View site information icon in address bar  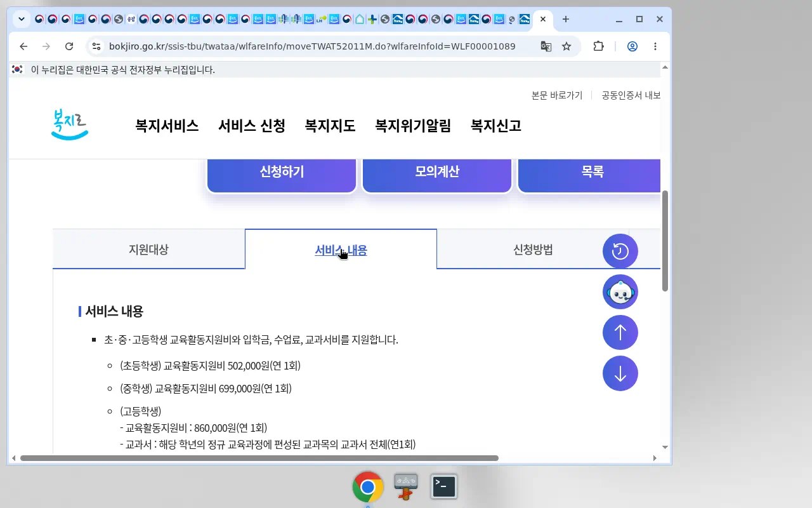tap(96, 46)
